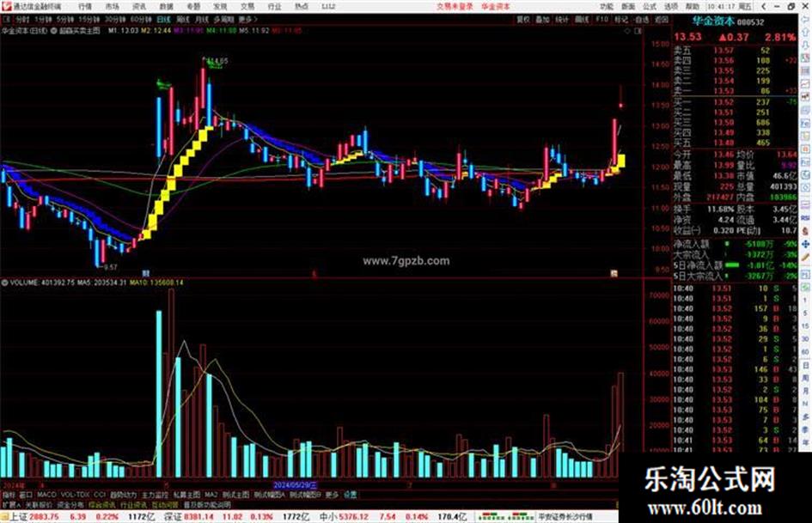The width and height of the screenshot is (812, 523).
Task: Click the 画线 drawing button
Action: point(582,19)
